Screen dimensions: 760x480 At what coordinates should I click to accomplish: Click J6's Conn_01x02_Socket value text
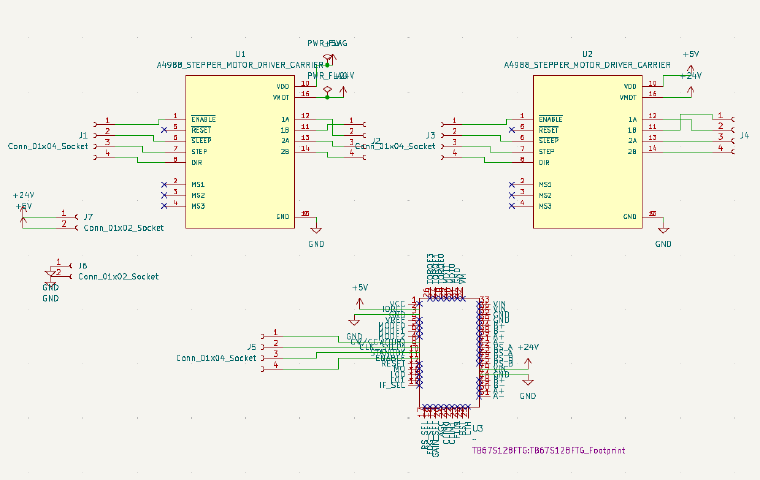pyautogui.click(x=118, y=276)
